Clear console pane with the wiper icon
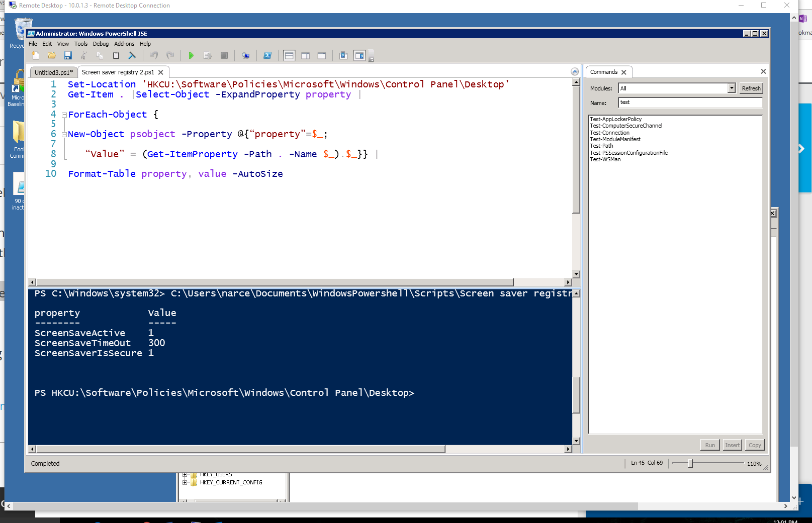Screen dimensions: 812x523 click(132, 56)
